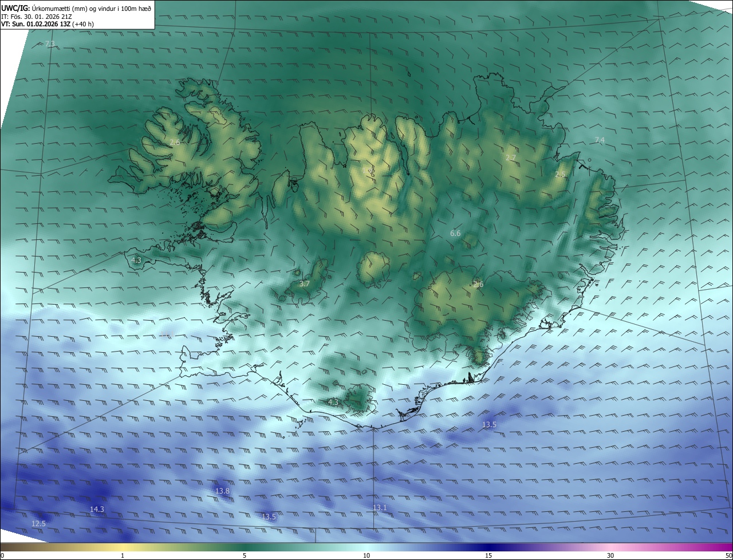Click the 12.5 value label over the sea
Image resolution: width=733 pixels, height=560 pixels.
point(38,523)
